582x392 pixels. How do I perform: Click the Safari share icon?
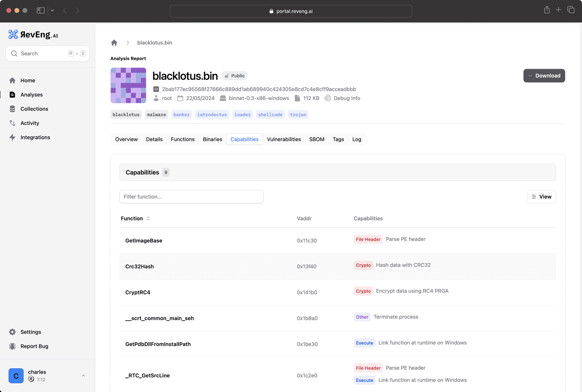pyautogui.click(x=547, y=10)
